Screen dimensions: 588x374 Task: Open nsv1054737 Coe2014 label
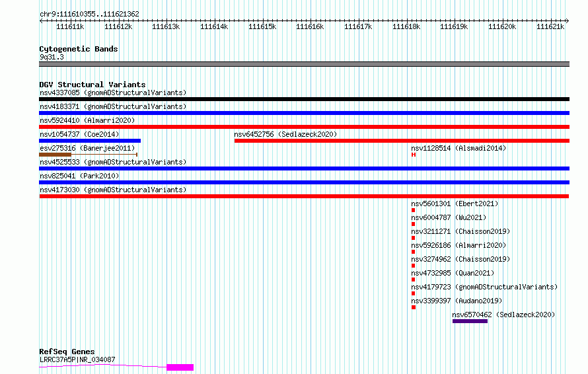(x=79, y=134)
